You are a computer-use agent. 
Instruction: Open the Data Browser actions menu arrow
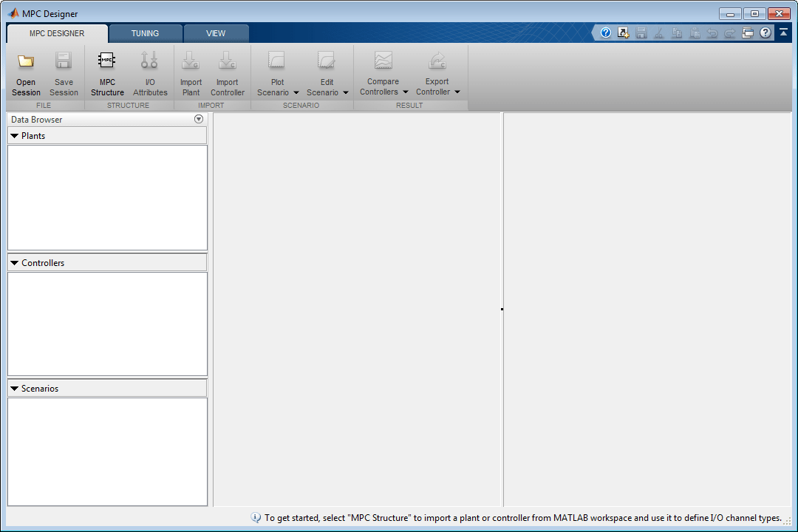tap(199, 119)
